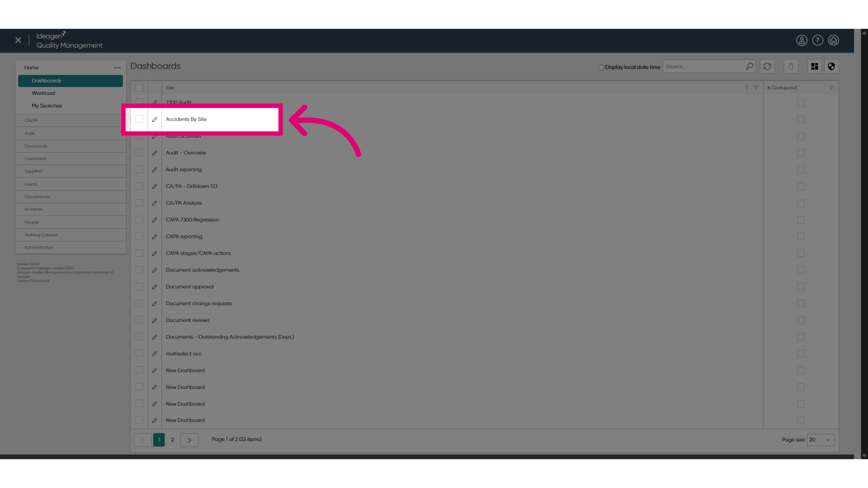Select CA/PA Analysis row checkbox
The height and width of the screenshot is (488, 868).
pyautogui.click(x=139, y=203)
